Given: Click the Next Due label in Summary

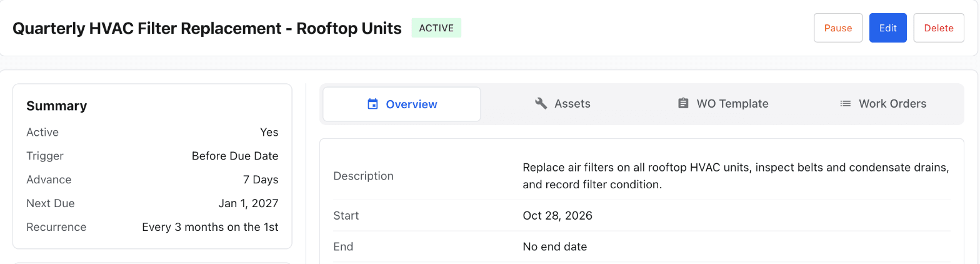Looking at the screenshot, I should (51, 203).
